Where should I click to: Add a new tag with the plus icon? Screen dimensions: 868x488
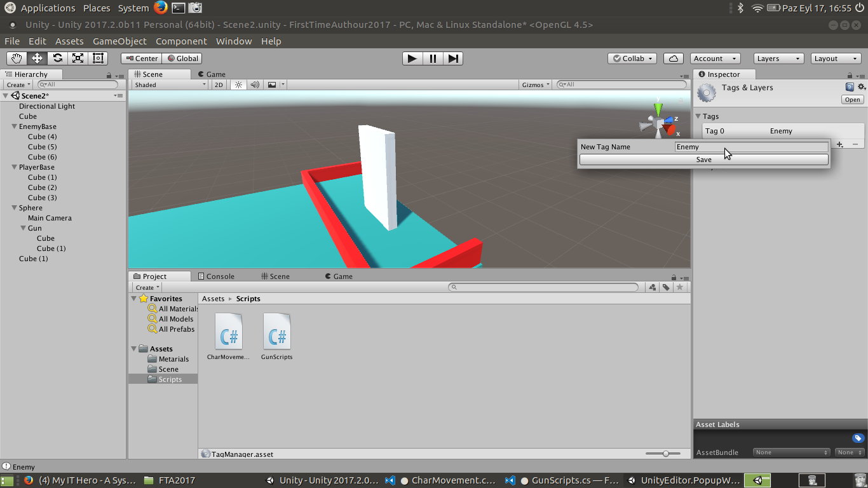click(839, 145)
